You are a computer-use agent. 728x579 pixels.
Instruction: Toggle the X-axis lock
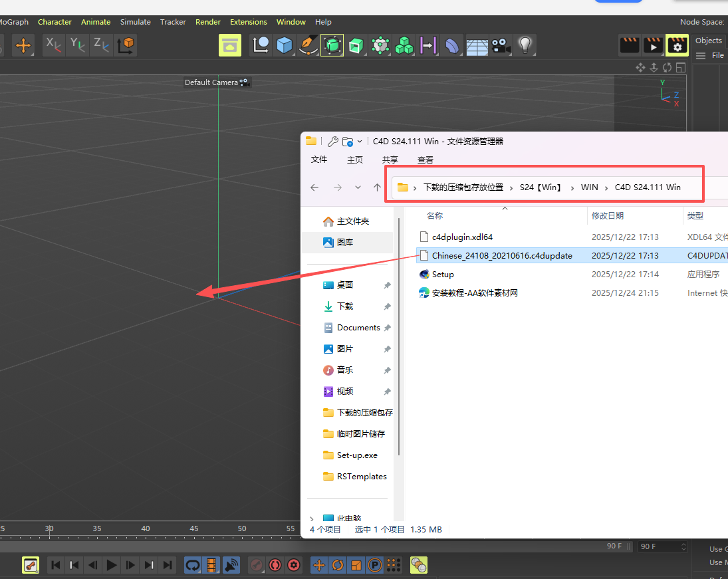click(54, 45)
